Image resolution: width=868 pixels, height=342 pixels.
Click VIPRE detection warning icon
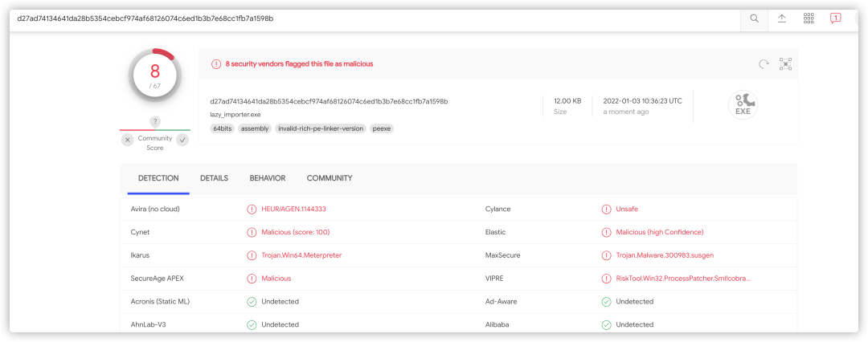click(x=606, y=279)
